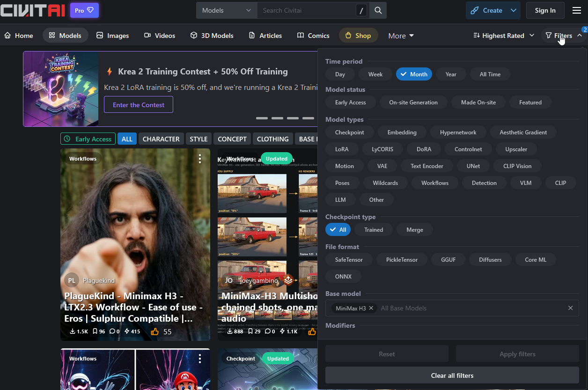
Task: Toggle the Controlnet model type
Action: (x=468, y=149)
